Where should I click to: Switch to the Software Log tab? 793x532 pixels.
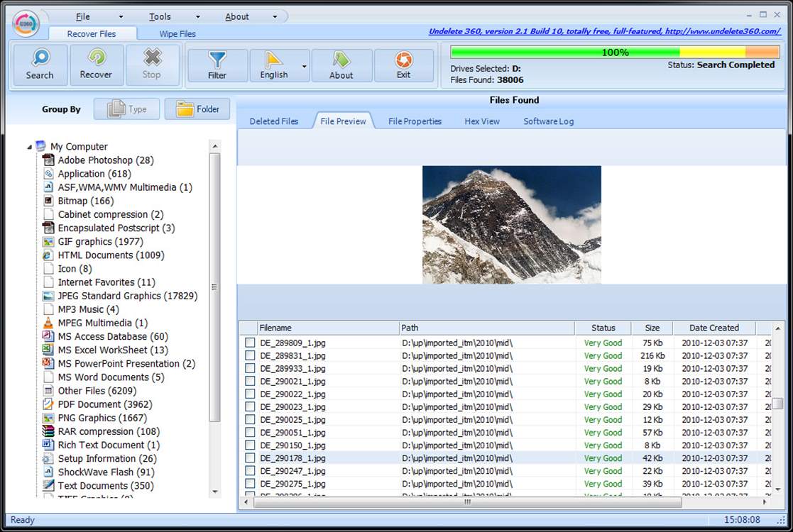[548, 121]
